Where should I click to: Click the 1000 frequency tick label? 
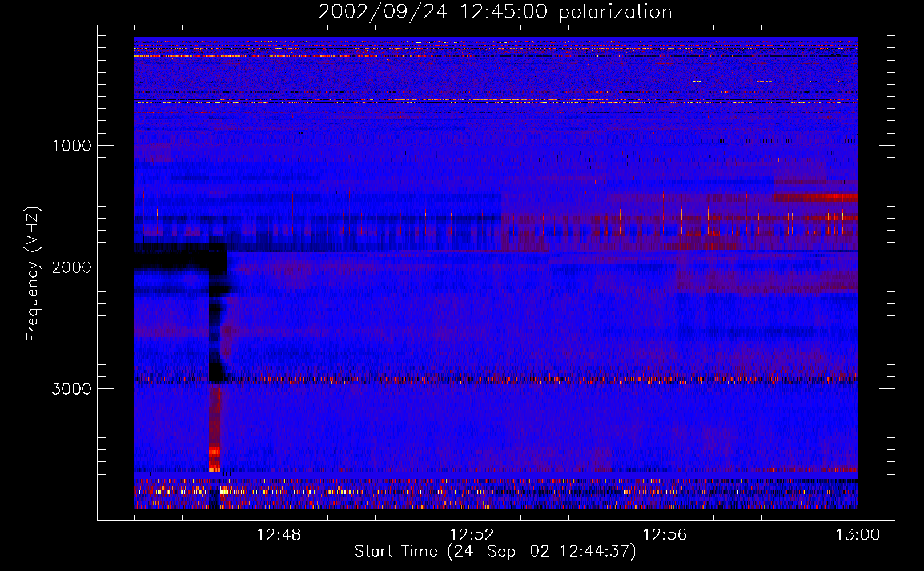71,146
